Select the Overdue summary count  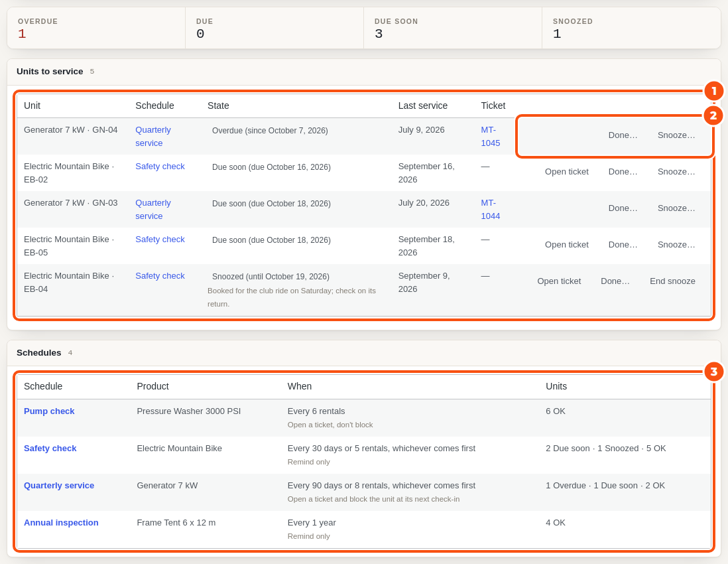click(22, 33)
